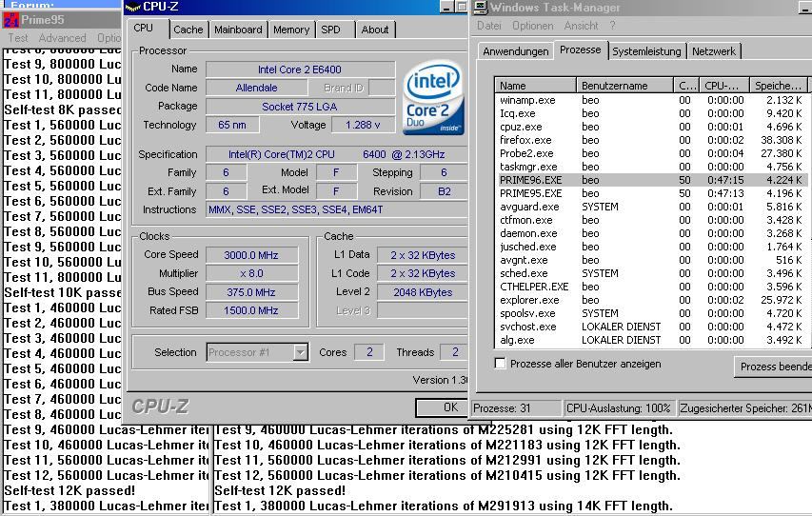Select the daemon.exe process row

(x=651, y=233)
